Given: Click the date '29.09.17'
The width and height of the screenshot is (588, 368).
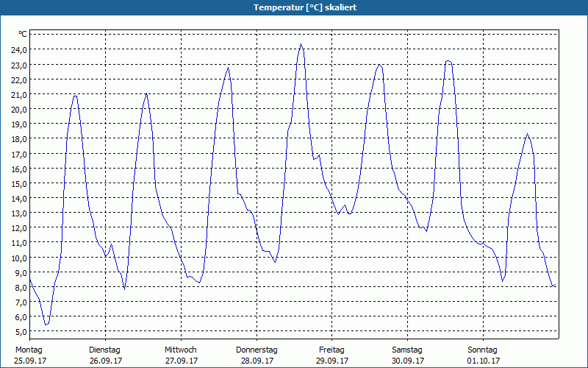Looking at the screenshot, I should coord(332,361).
